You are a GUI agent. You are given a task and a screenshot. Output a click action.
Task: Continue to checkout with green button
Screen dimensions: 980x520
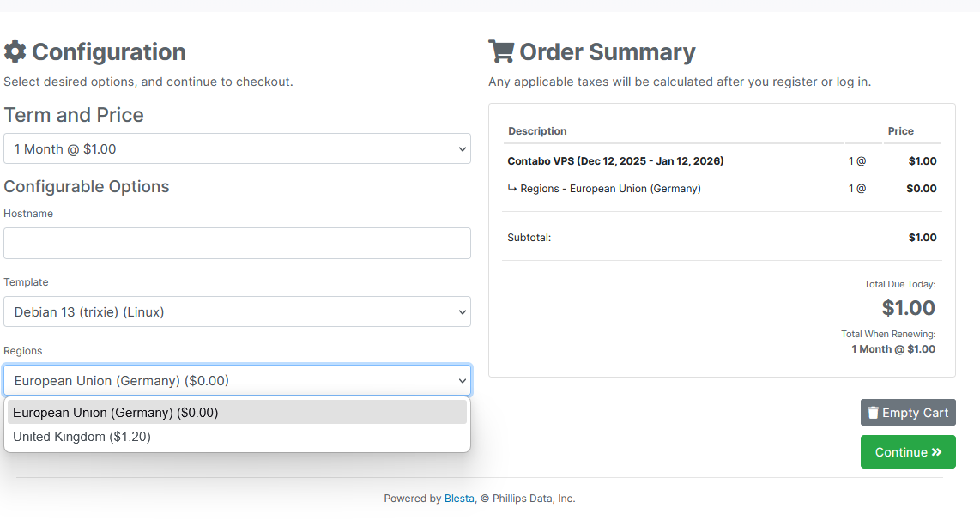point(907,452)
